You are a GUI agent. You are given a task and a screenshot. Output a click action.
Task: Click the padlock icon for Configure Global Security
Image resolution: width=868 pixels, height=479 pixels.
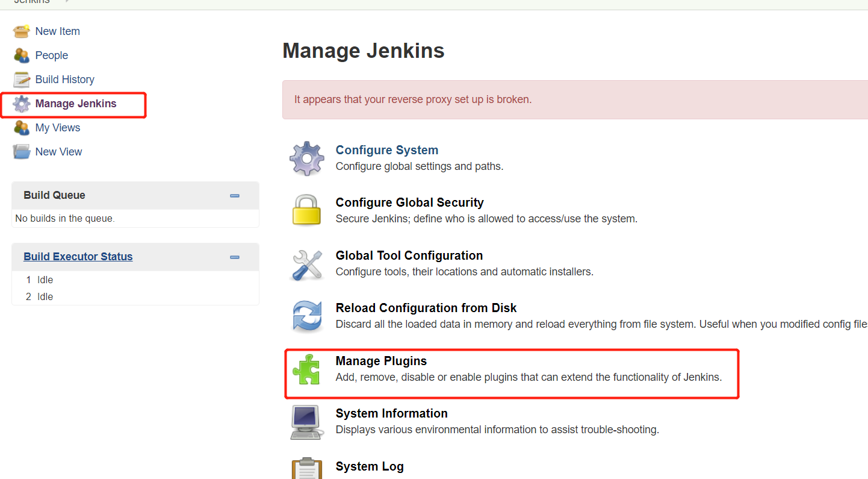[x=307, y=210]
